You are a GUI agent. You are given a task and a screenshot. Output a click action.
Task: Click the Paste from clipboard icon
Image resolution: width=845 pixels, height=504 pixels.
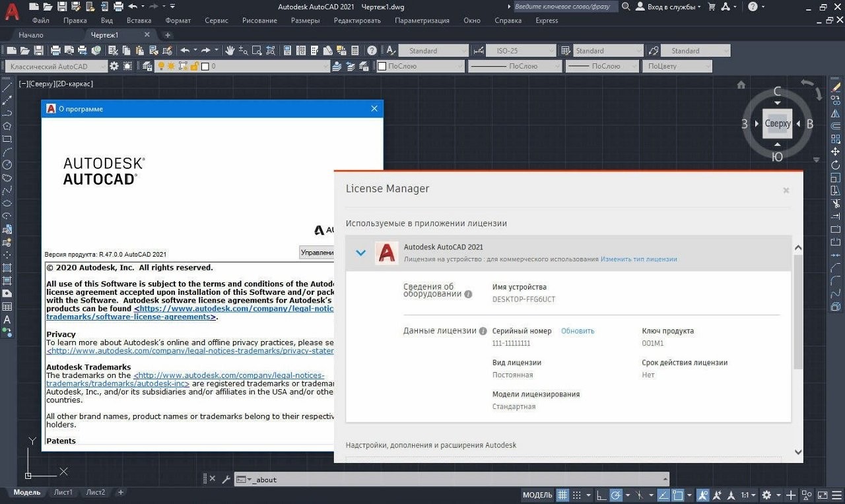(x=139, y=49)
